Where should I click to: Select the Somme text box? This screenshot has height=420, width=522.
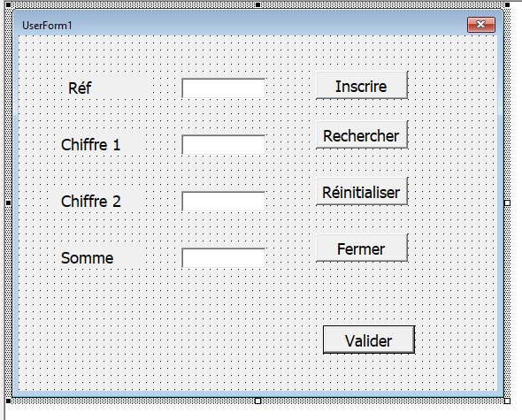pyautogui.click(x=224, y=258)
